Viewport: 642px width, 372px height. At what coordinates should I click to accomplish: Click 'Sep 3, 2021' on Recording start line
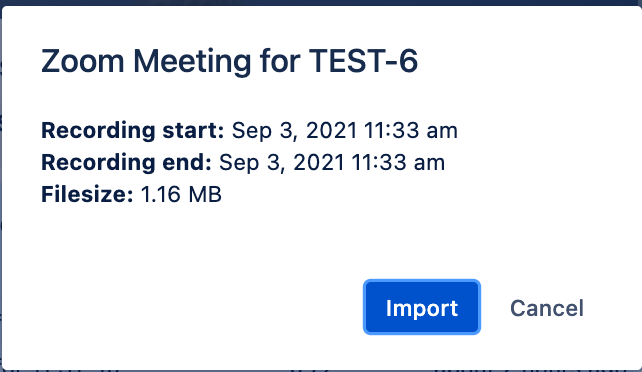click(295, 131)
